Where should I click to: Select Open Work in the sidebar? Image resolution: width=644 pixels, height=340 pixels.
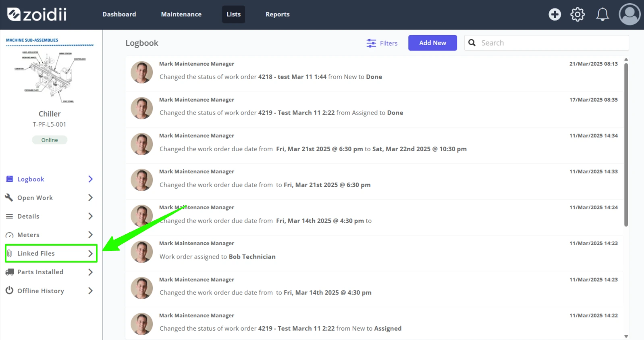35,198
